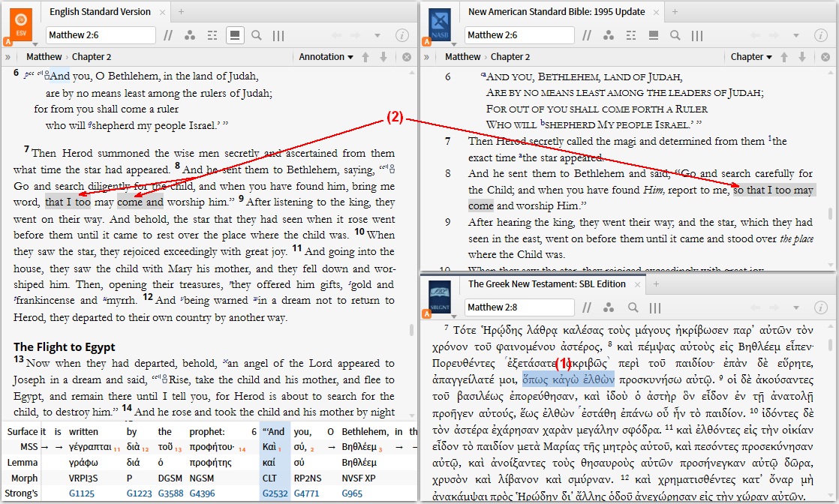Open the Chapter navigation dropdown in NASB
The width and height of the screenshot is (839, 504).
(751, 57)
